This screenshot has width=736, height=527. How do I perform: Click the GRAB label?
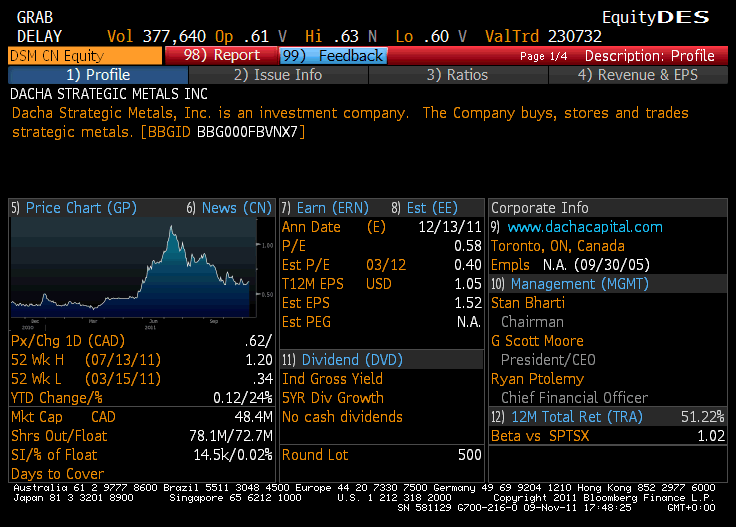35,17
